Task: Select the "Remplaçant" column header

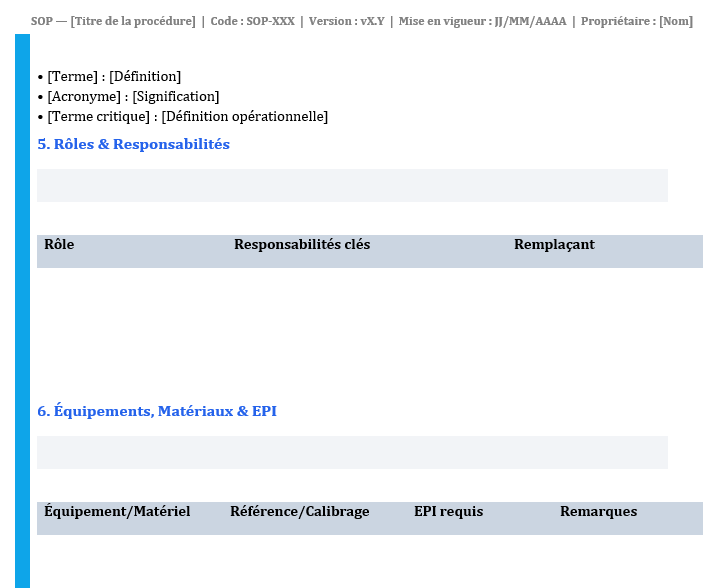Action: coord(554,245)
